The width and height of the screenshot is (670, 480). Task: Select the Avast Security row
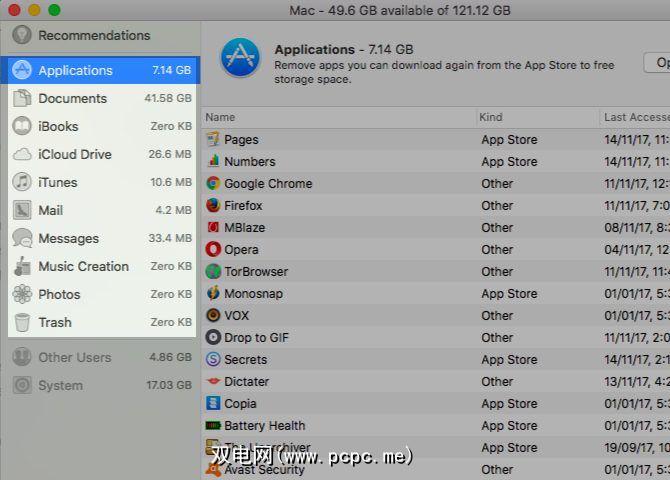[x=436, y=469]
